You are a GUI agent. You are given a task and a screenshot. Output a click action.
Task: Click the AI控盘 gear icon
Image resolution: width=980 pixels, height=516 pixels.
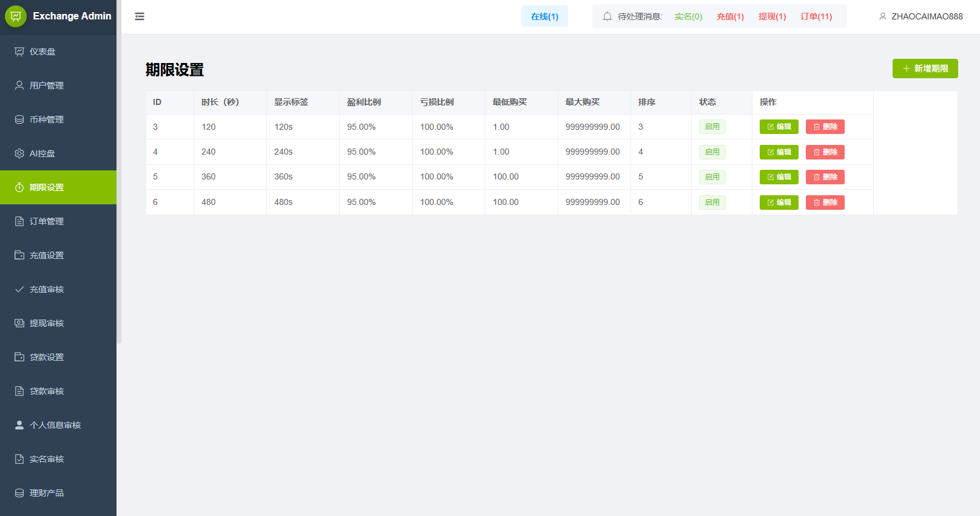(x=19, y=153)
